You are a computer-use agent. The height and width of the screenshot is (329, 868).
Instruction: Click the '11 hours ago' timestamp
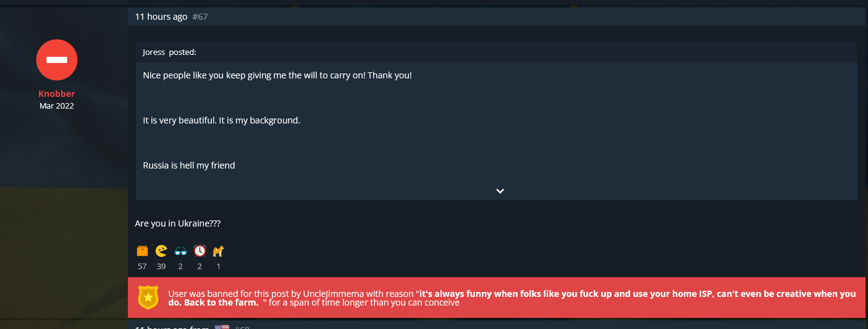point(161,17)
